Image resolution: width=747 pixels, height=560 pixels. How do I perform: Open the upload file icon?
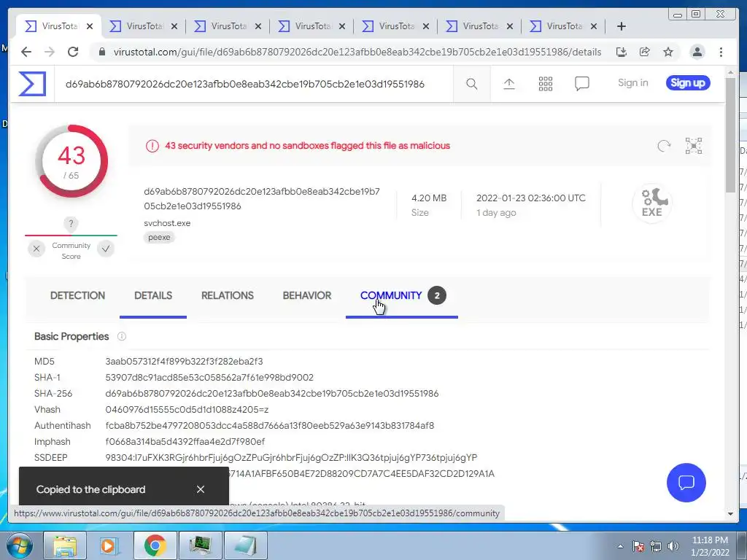[508, 84]
